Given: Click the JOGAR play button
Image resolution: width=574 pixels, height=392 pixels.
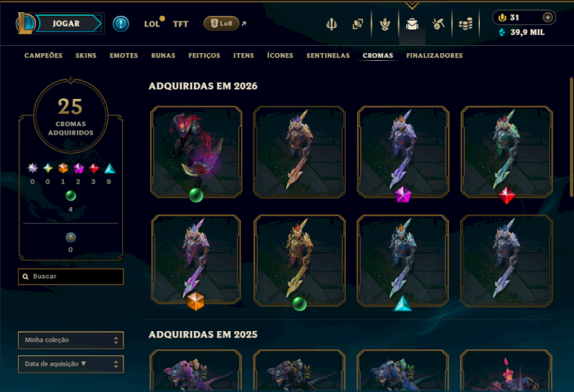Looking at the screenshot, I should (x=66, y=24).
